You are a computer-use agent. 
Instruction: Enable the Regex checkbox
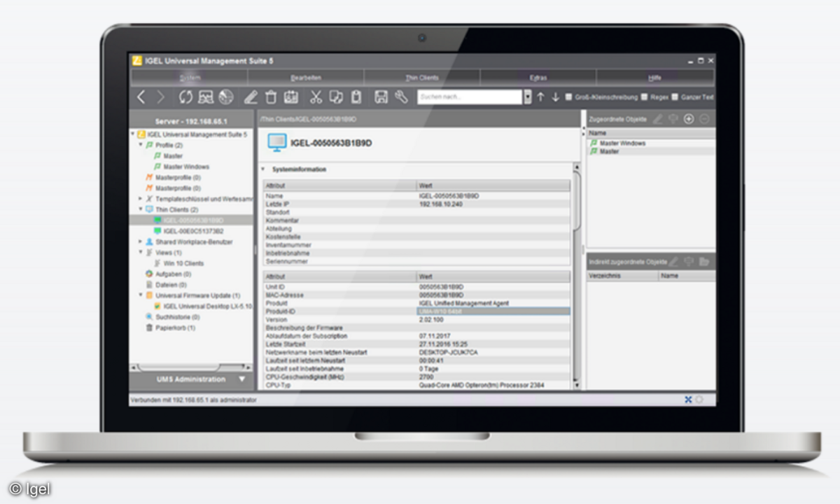click(x=644, y=97)
